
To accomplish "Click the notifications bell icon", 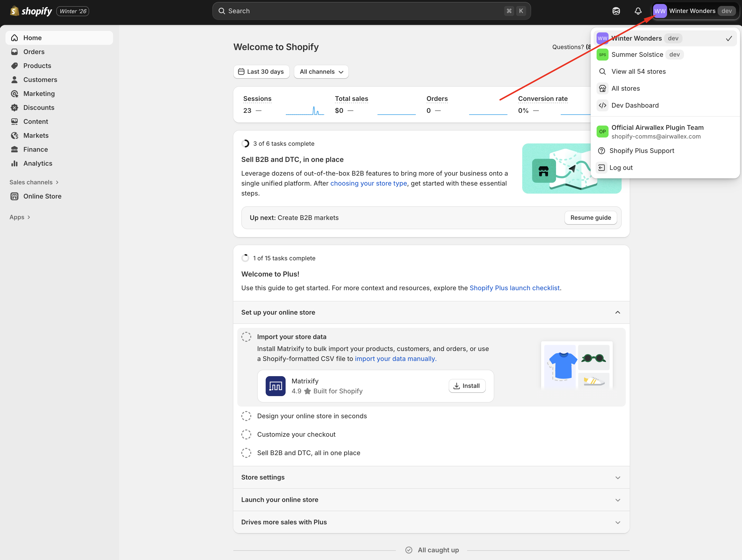I will [x=638, y=11].
